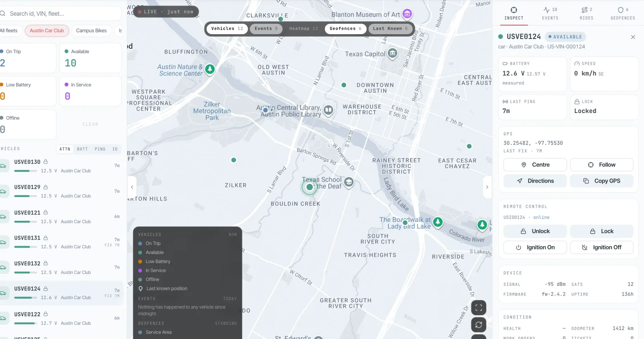The width and height of the screenshot is (644, 339).
Task: Open the Events tab pulse icon
Action: (x=546, y=10)
